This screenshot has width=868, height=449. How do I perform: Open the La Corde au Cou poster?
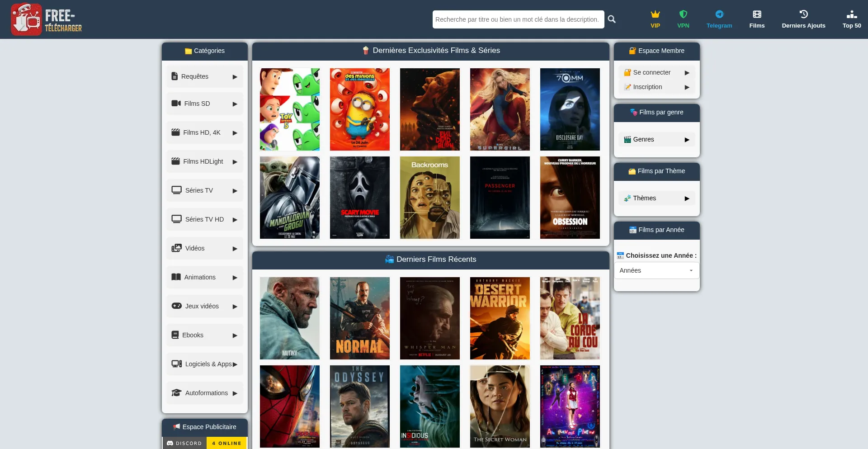(570, 318)
